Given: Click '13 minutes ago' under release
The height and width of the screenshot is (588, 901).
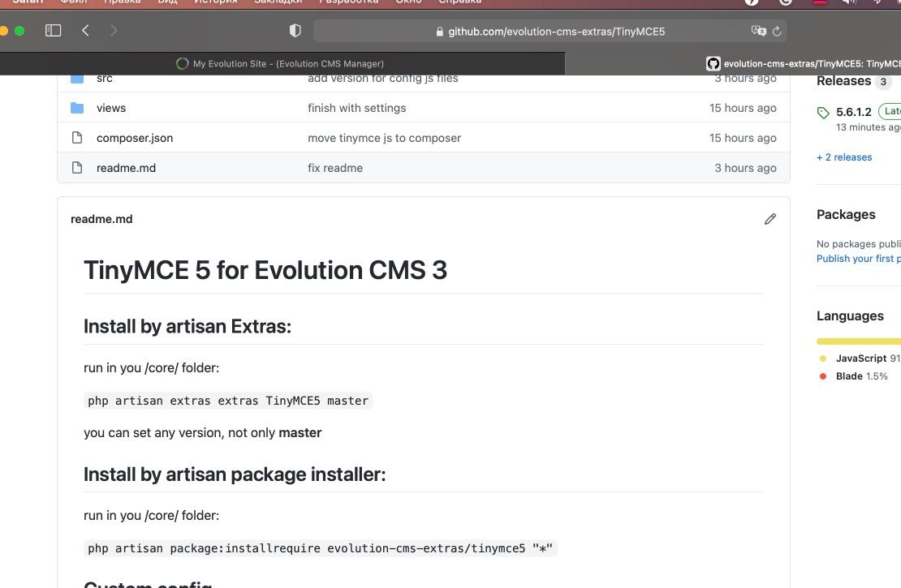Looking at the screenshot, I should tap(869, 127).
